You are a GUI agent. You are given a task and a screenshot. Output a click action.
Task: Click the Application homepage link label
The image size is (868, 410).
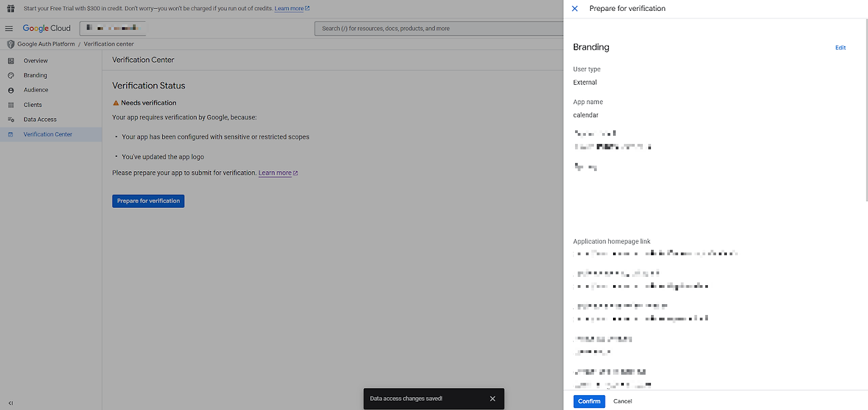[612, 242]
